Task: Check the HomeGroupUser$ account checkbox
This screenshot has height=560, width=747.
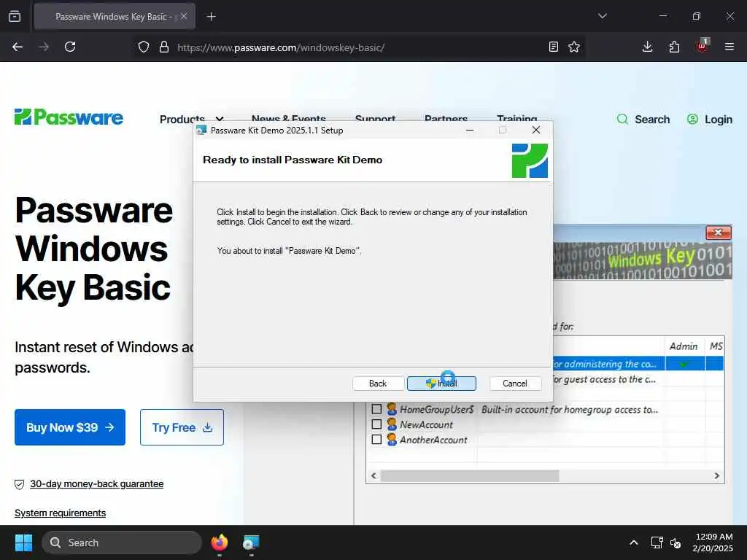Action: pyautogui.click(x=376, y=409)
